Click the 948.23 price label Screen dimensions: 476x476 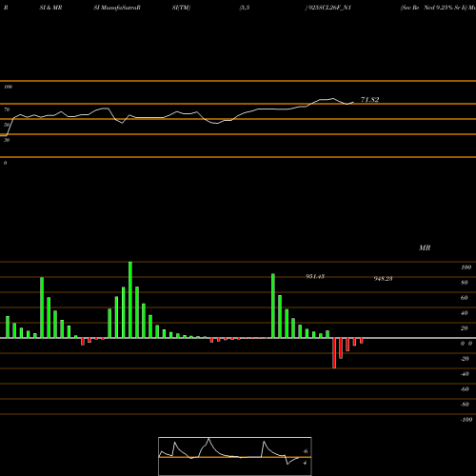(x=383, y=279)
